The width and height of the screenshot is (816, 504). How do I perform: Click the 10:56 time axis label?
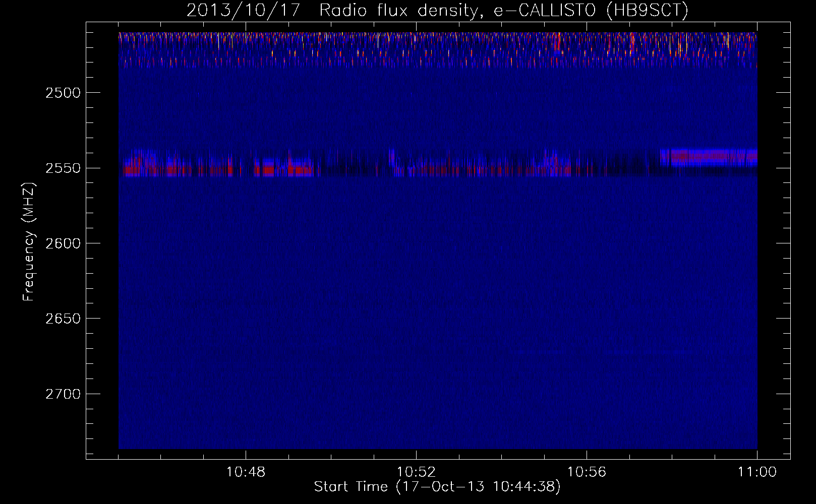[x=587, y=472]
